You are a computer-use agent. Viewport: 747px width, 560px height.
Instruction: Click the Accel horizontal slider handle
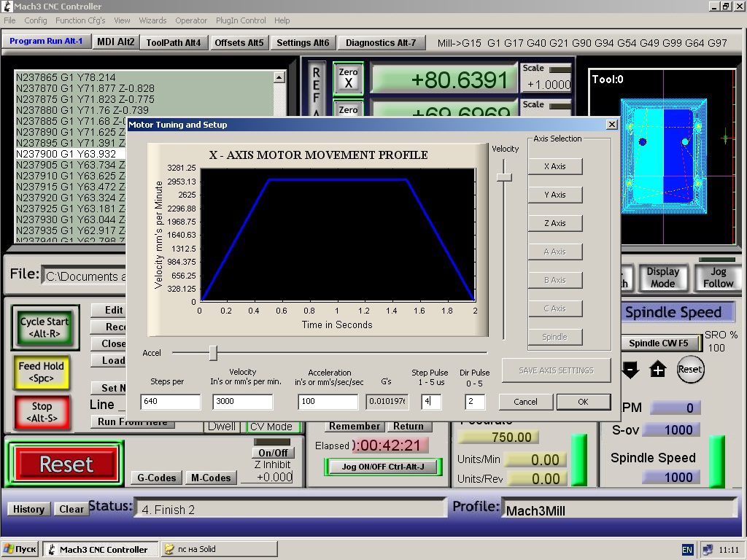tap(213, 353)
